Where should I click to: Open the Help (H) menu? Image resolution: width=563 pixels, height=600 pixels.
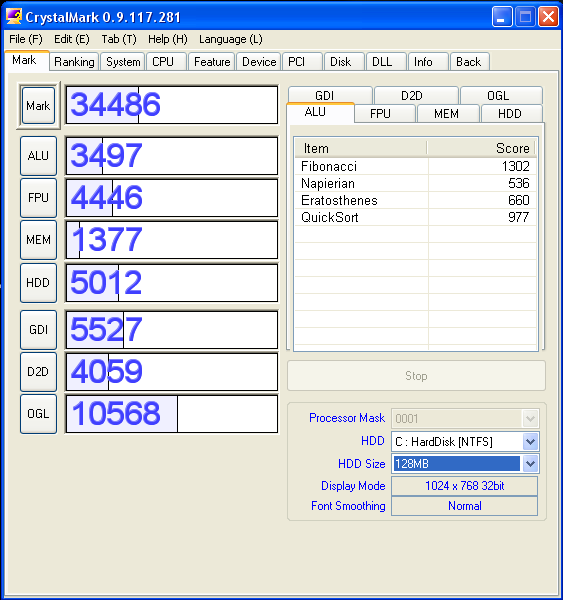coord(168,39)
